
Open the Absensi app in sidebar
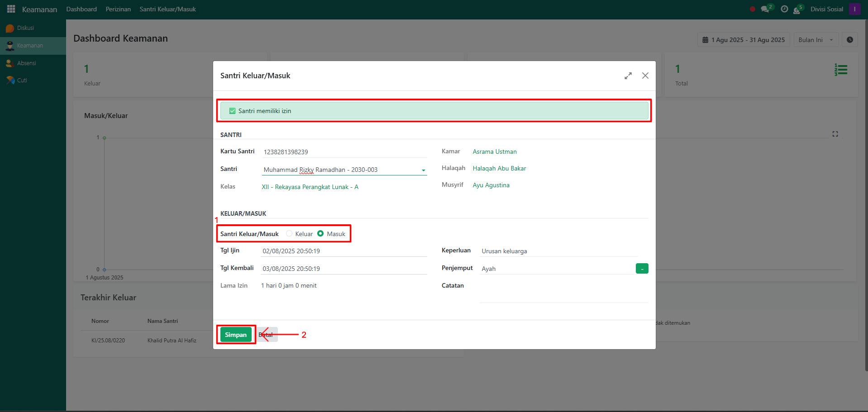coord(26,63)
